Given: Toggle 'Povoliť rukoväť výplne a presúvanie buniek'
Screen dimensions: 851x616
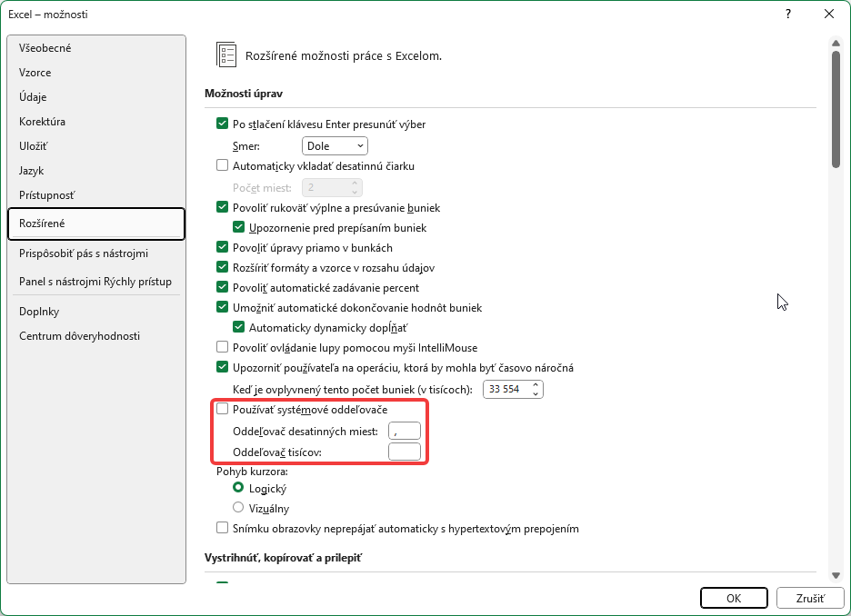Looking at the screenshot, I should (x=222, y=207).
